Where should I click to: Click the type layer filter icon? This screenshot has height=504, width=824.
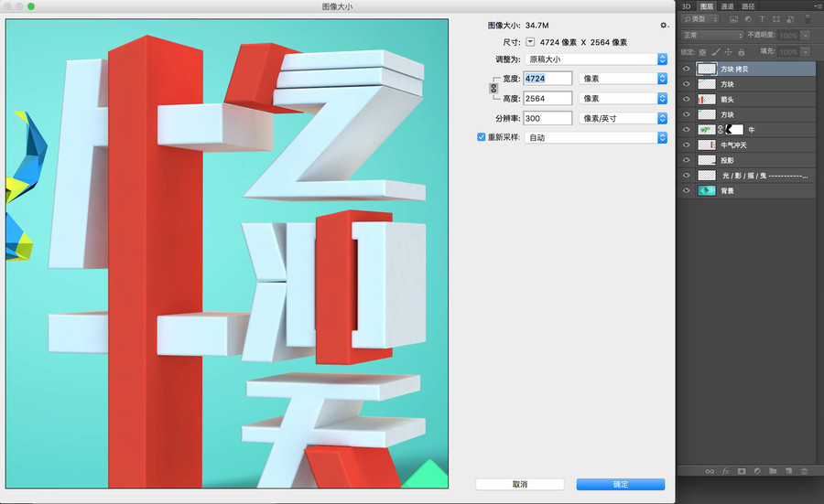762,19
